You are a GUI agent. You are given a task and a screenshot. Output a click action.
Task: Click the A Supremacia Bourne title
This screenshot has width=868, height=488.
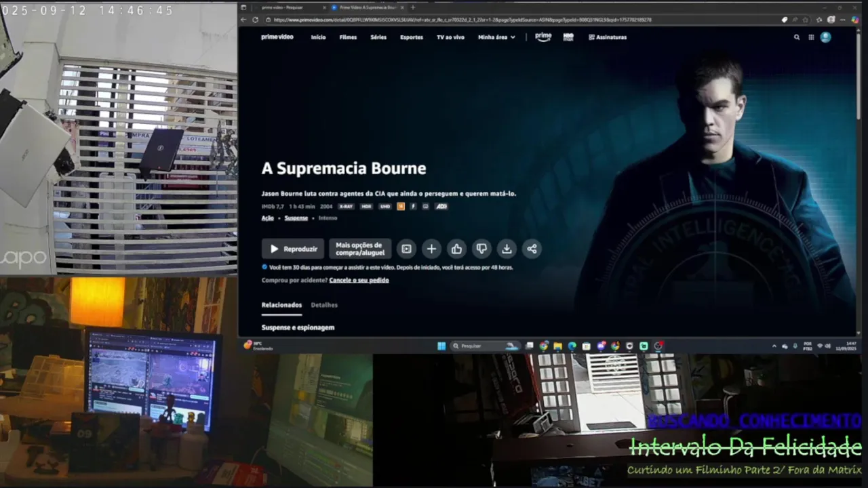click(x=344, y=168)
